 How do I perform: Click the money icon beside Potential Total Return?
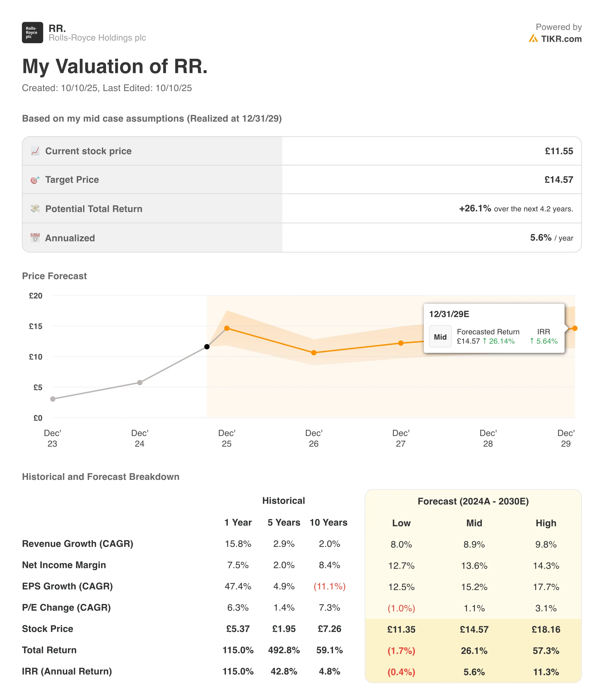pos(35,209)
